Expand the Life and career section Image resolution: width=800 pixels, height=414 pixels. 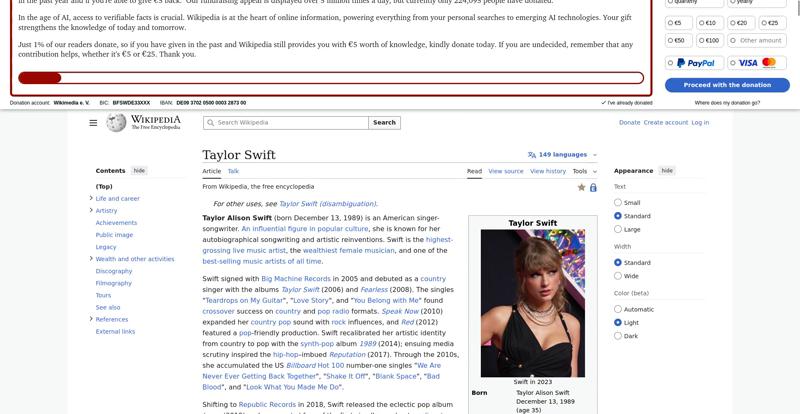click(x=91, y=198)
